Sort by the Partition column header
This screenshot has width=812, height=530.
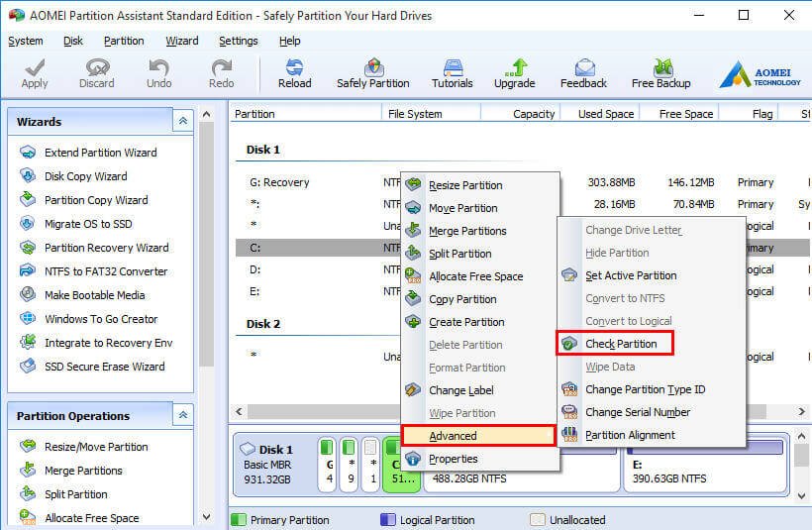(x=306, y=114)
